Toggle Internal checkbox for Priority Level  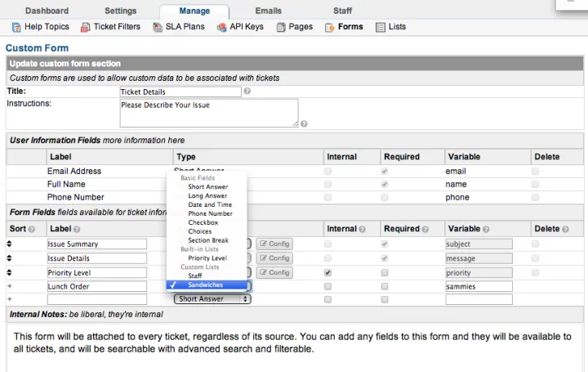coord(328,272)
